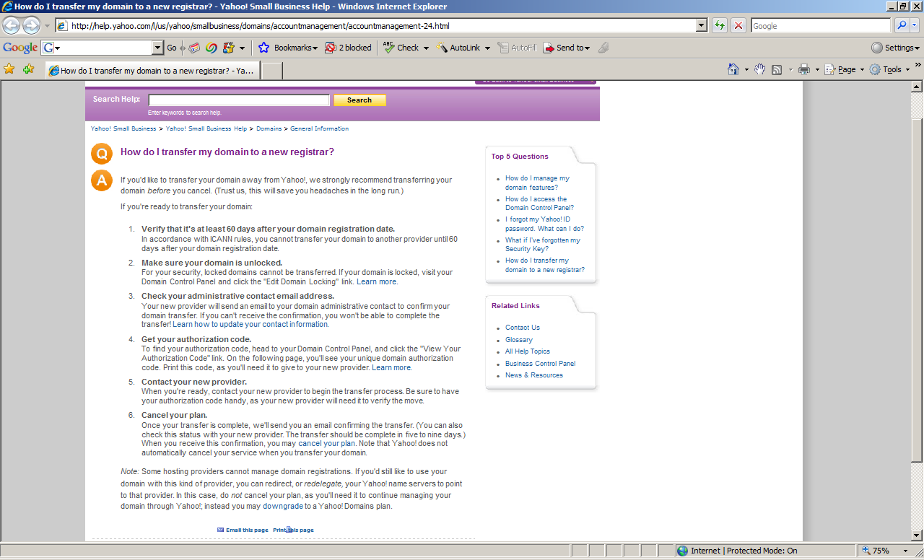This screenshot has height=560, width=924.
Task: Click the yellow Search button
Action: click(359, 100)
